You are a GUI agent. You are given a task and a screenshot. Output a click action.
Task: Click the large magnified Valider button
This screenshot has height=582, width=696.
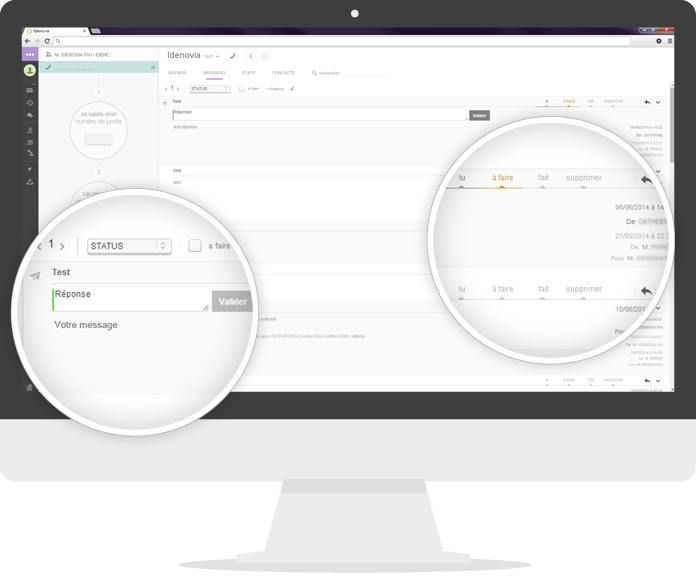[232, 301]
